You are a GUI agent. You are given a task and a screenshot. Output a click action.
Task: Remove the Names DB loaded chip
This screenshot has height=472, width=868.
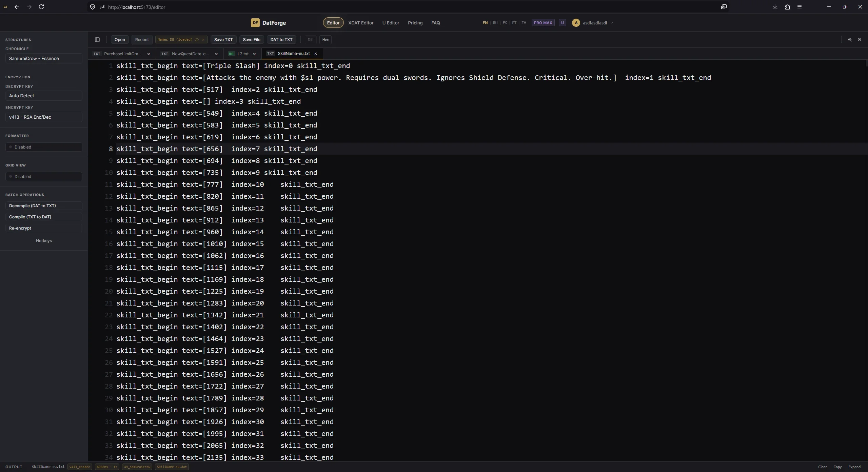coord(203,40)
